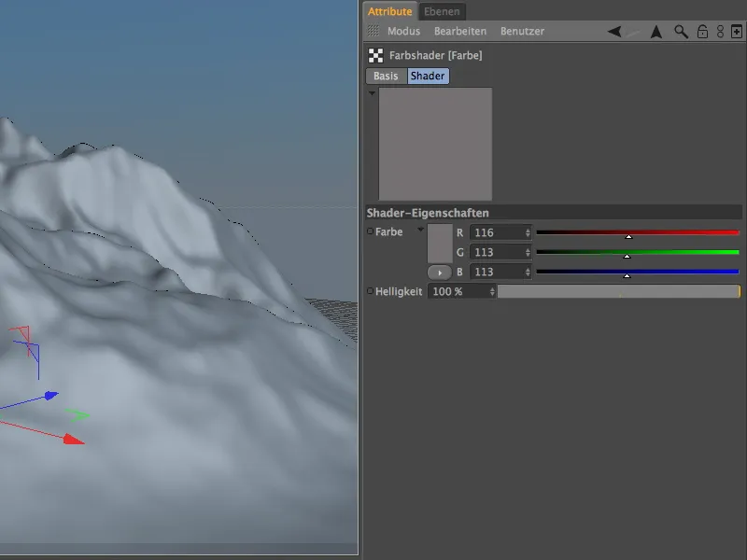The width and height of the screenshot is (747, 560).
Task: Select the Basis tab
Action: point(386,77)
